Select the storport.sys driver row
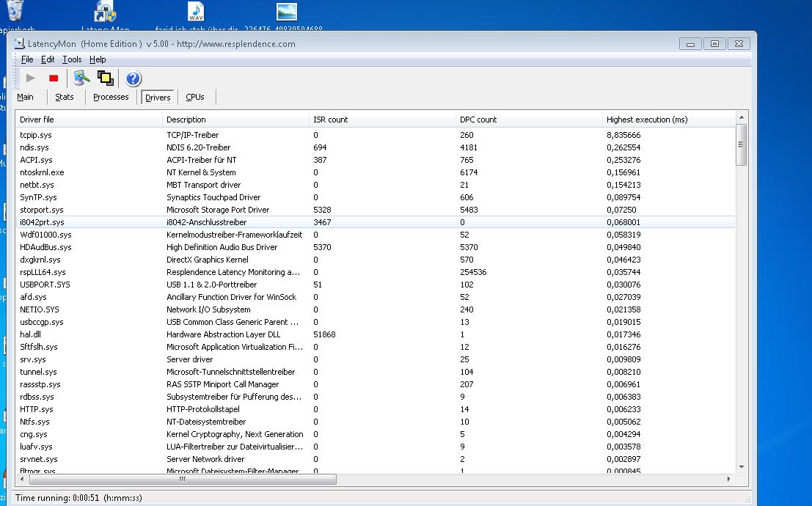The height and width of the screenshot is (506, 812). tap(376, 209)
